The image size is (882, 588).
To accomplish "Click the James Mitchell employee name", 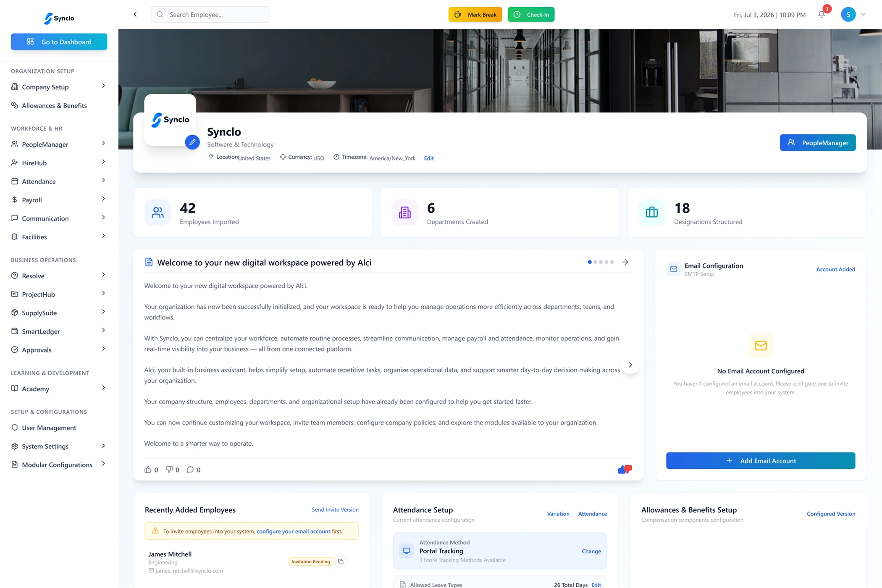I will tap(170, 554).
